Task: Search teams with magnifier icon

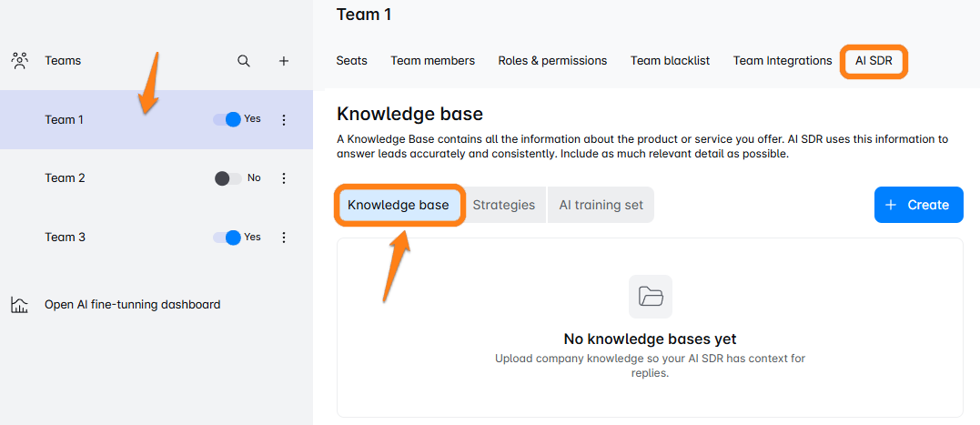Action: pyautogui.click(x=244, y=61)
